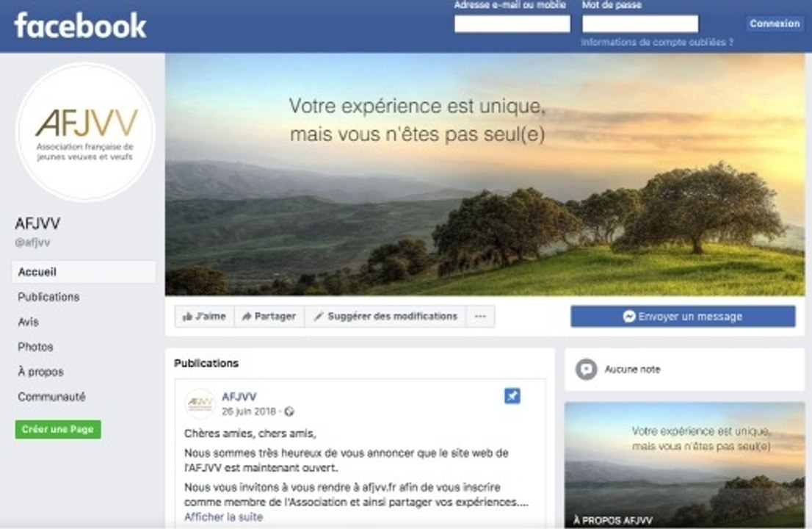Click the Aucune note rating icon
The height and width of the screenshot is (529, 812).
click(x=586, y=370)
